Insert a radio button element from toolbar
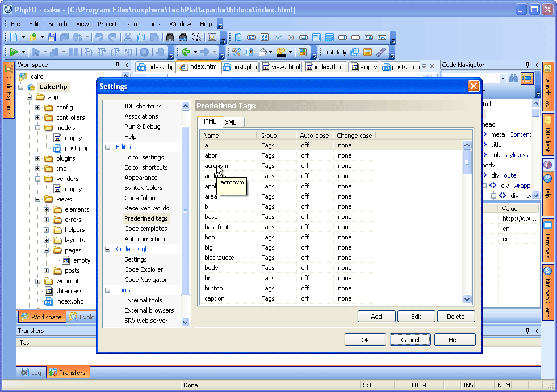This screenshot has height=392, width=557. [x=291, y=37]
